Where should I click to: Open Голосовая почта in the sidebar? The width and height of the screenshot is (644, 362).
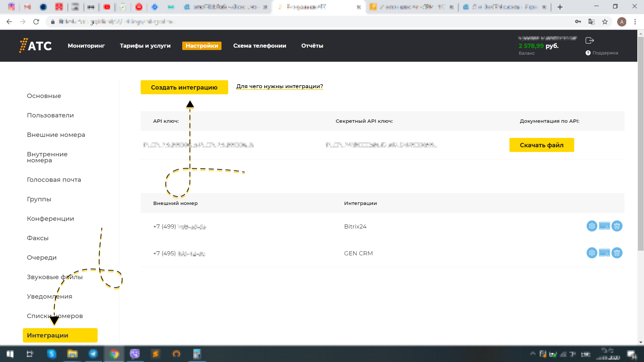[54, 180]
